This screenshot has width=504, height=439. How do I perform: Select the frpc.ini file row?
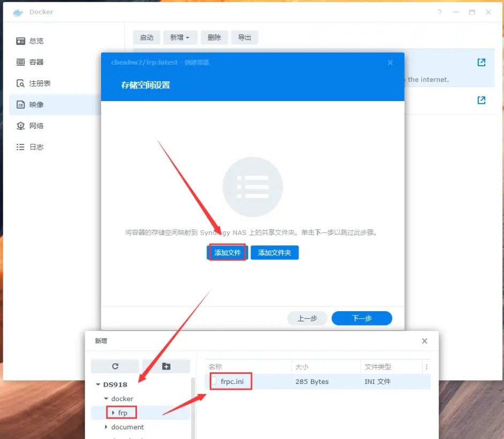(318, 382)
